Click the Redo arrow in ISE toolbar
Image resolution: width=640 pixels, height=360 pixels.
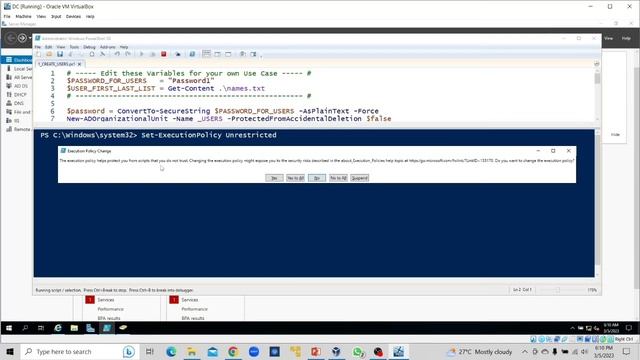tap(128, 54)
